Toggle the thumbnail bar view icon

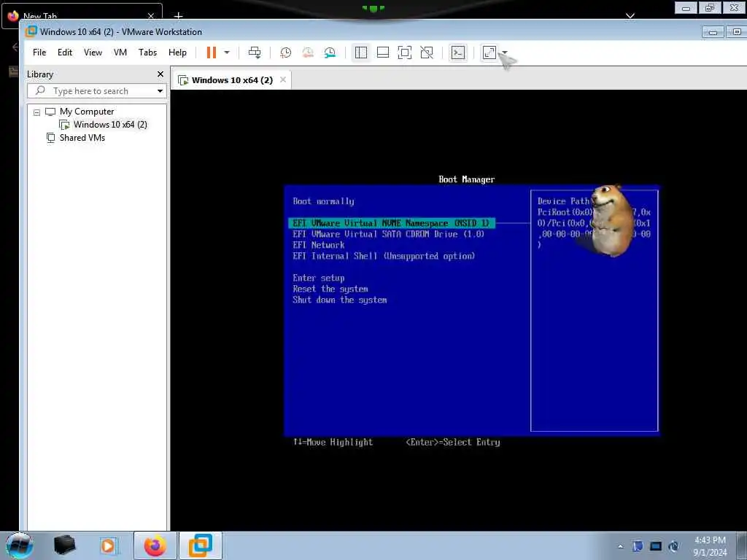click(x=383, y=52)
